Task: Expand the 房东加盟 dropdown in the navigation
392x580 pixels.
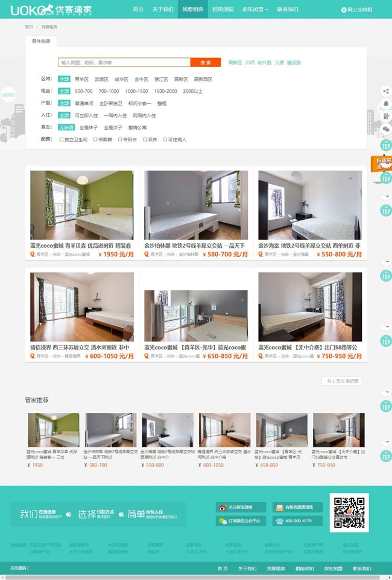Action: 254,9
